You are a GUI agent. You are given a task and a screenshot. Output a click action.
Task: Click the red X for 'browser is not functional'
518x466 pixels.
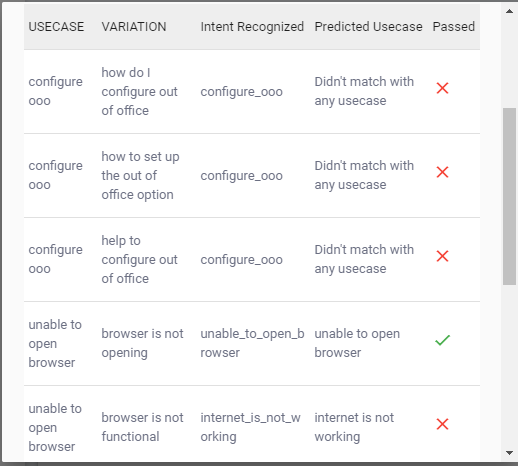click(442, 424)
